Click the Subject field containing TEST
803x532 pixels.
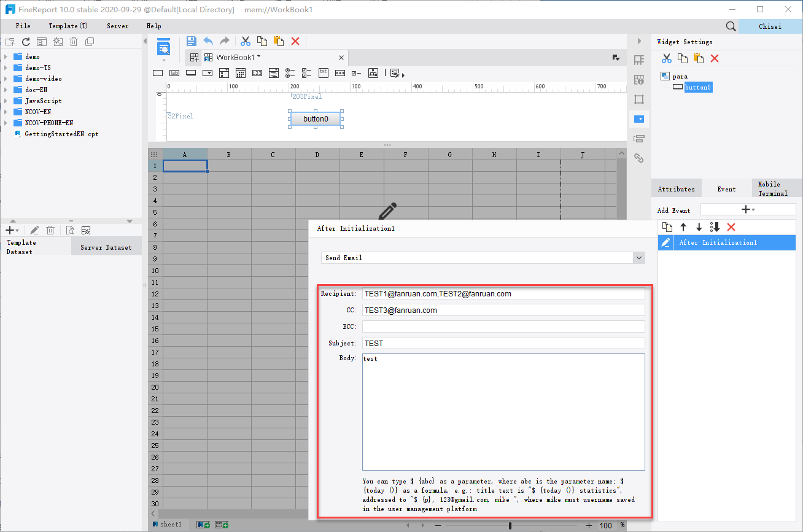point(503,343)
